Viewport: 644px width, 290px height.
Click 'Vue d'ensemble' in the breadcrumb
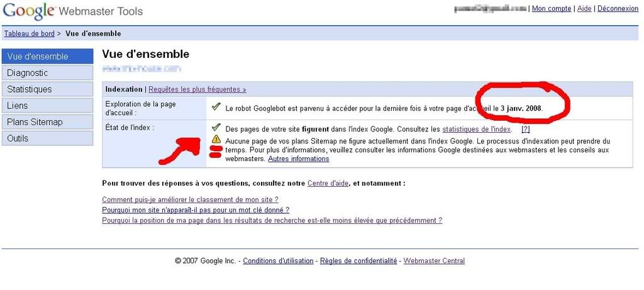tap(93, 34)
